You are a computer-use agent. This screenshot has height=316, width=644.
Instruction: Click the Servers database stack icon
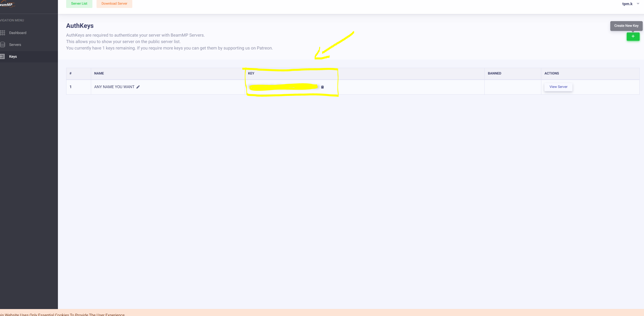3,45
